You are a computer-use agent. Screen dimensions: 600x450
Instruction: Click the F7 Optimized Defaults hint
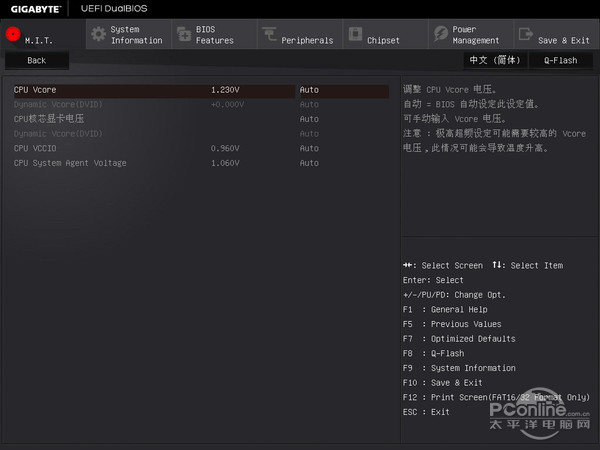tap(459, 339)
